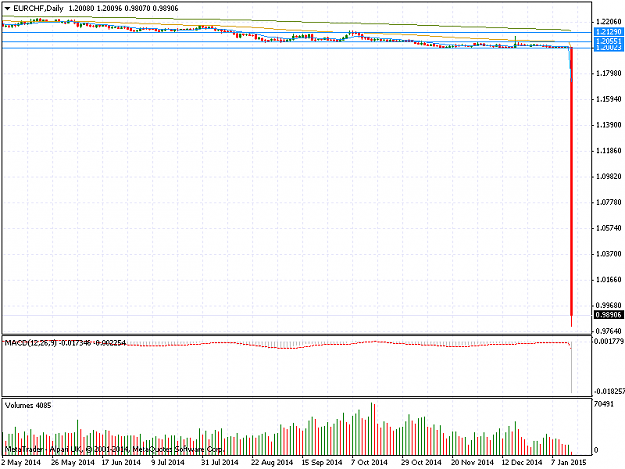Click the 1.01660 price axis value
Image resolution: width=625 pixels, height=469 pixels.
coord(609,280)
